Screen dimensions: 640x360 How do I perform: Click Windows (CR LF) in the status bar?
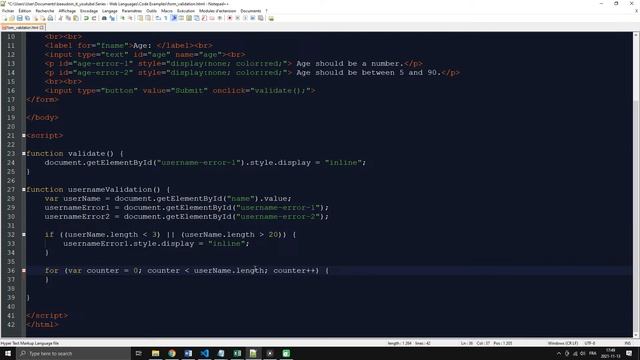562,343
